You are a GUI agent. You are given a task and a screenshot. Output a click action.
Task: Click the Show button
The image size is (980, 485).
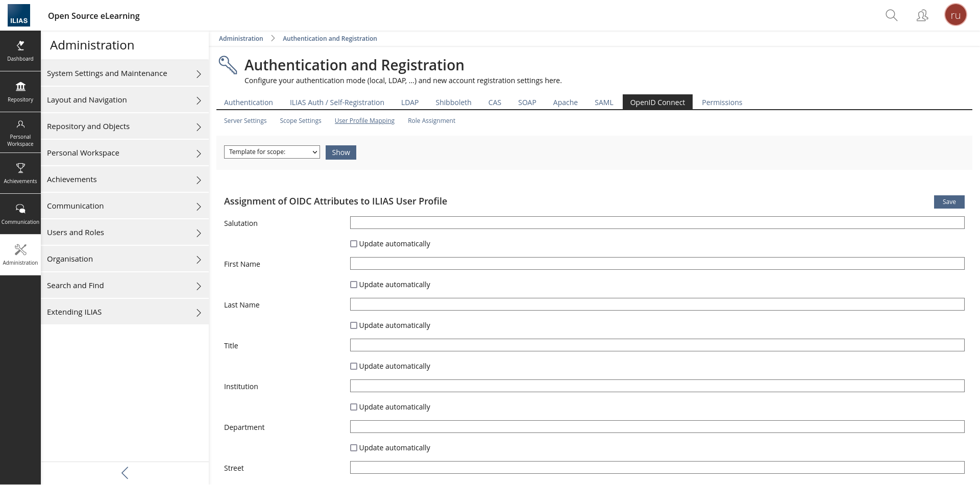pyautogui.click(x=340, y=152)
